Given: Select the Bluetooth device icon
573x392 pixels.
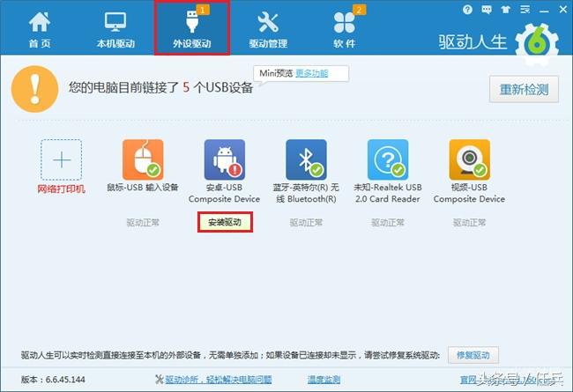Looking at the screenshot, I should point(306,159).
